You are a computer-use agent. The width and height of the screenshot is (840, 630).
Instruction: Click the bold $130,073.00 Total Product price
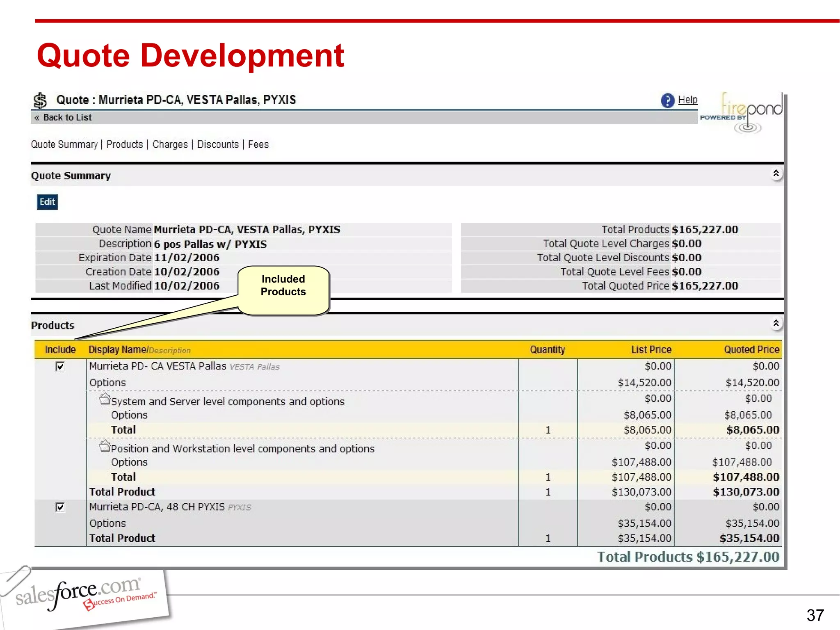(x=746, y=492)
